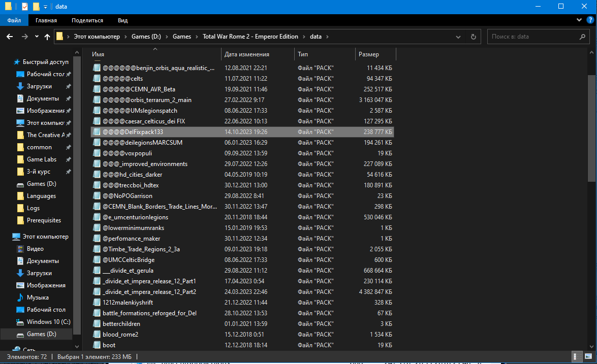Switch to large icons view in status bar
597x364 pixels.
[x=588, y=356]
